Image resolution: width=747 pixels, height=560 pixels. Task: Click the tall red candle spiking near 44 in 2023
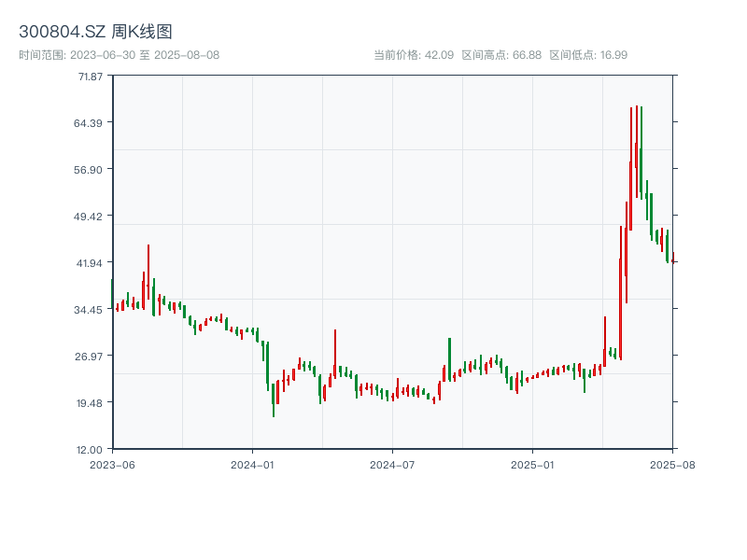[x=148, y=272]
